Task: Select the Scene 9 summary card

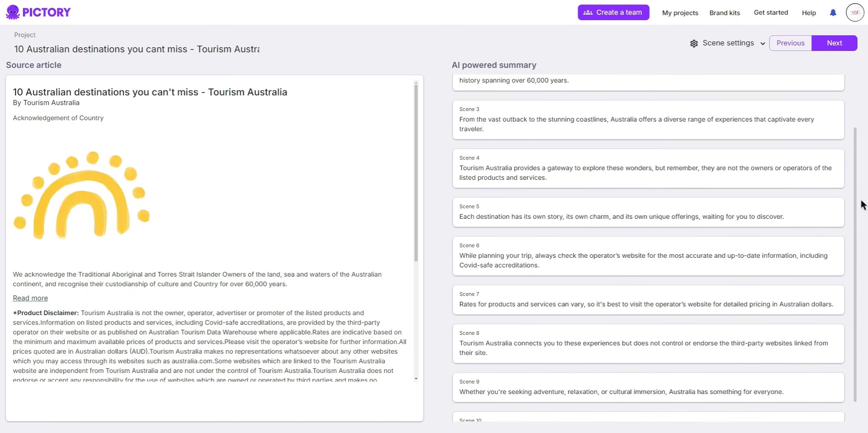Action: pyautogui.click(x=648, y=387)
